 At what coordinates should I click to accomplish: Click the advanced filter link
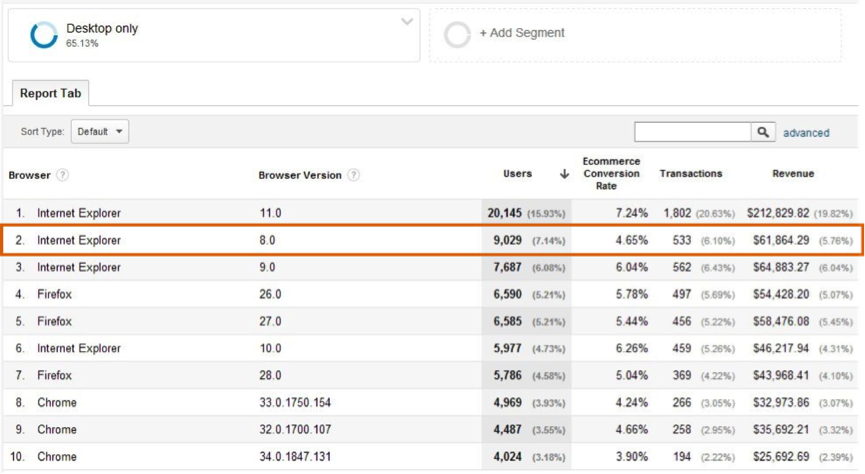coord(806,133)
